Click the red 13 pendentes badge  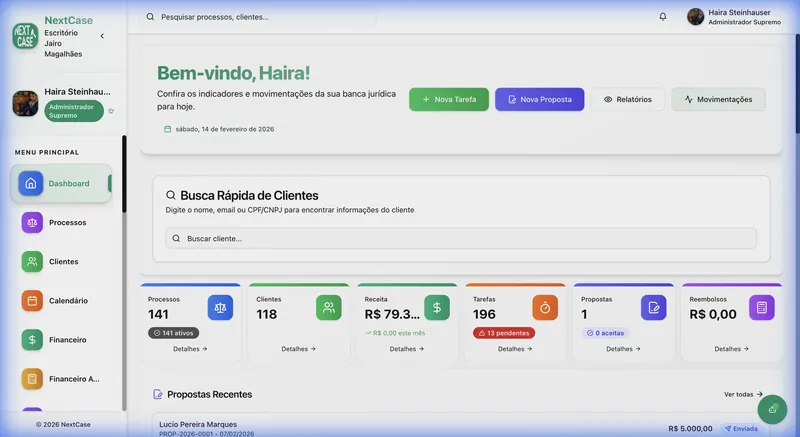coord(504,333)
